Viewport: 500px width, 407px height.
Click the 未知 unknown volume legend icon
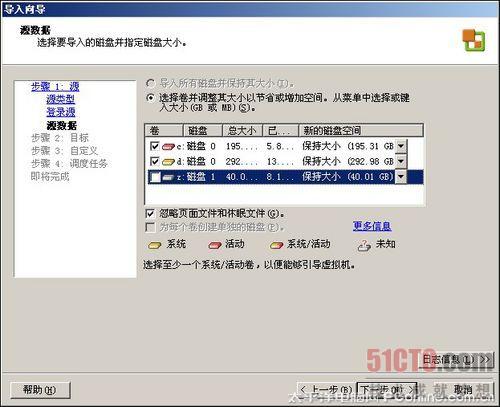tap(364, 246)
